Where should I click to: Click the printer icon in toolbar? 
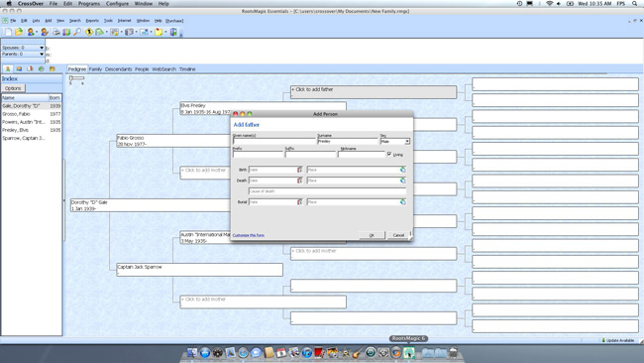coord(56,32)
